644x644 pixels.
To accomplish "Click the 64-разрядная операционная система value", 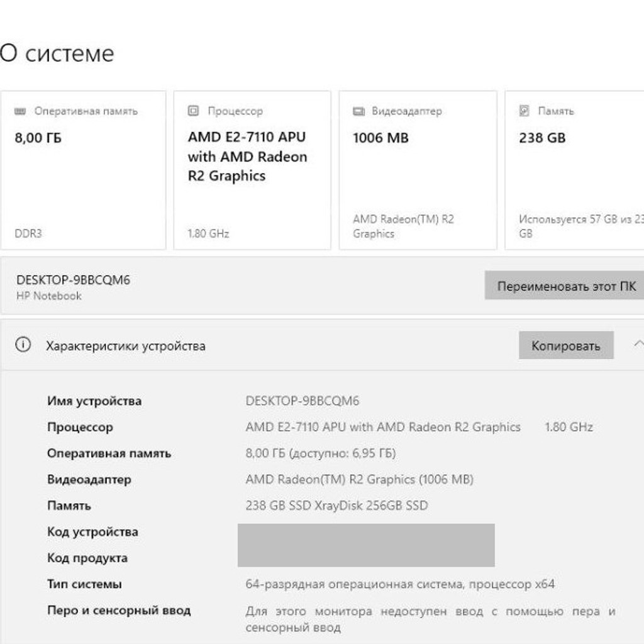I will tap(400, 584).
